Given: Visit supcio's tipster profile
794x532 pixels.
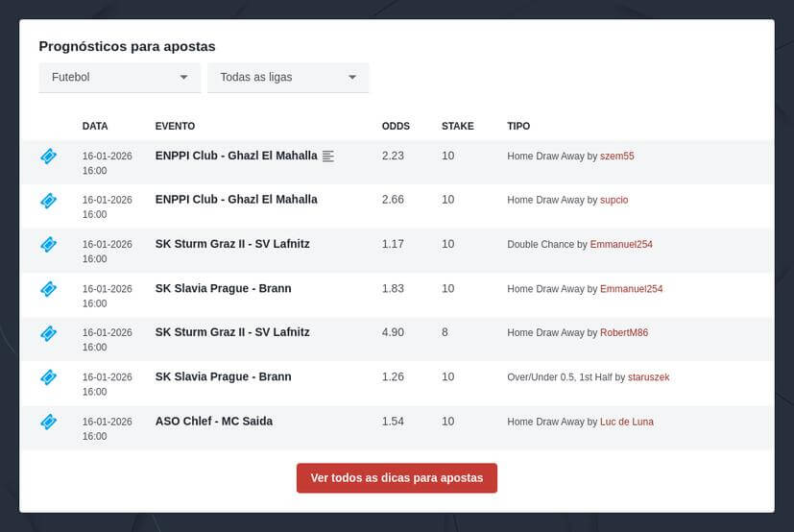Looking at the screenshot, I should pos(614,201).
